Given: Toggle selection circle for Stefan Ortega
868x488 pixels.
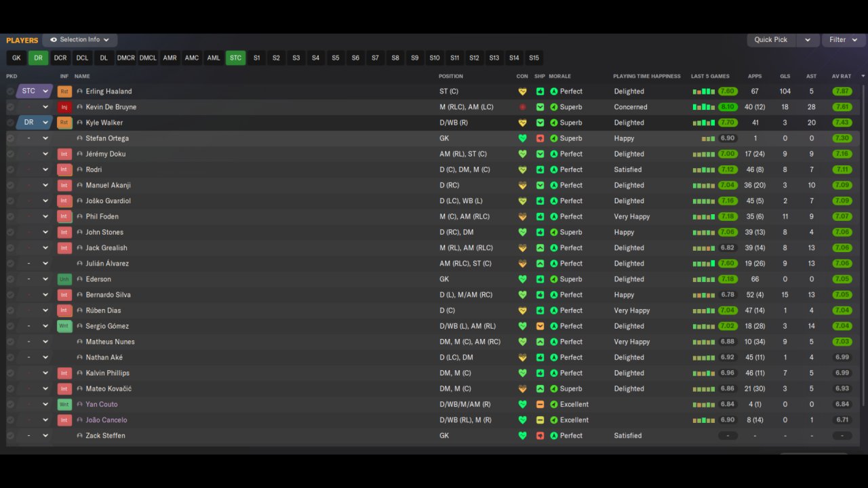Looking at the screenshot, I should [10, 138].
